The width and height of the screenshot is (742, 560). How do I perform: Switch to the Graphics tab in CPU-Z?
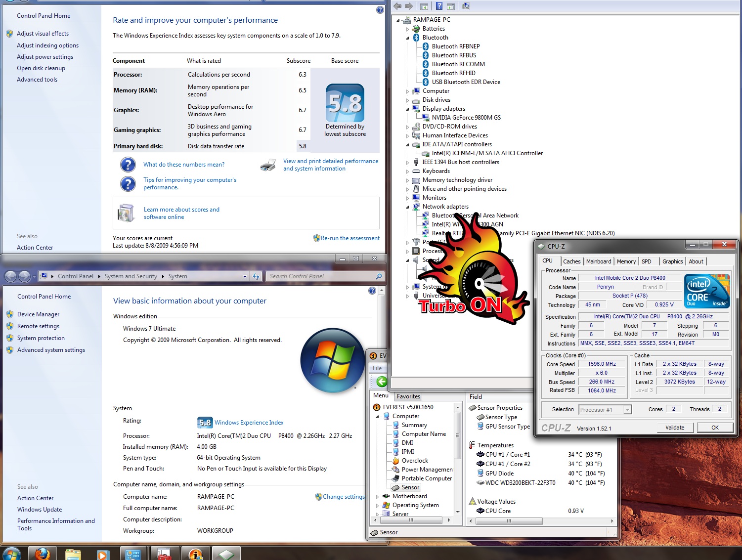(x=673, y=261)
